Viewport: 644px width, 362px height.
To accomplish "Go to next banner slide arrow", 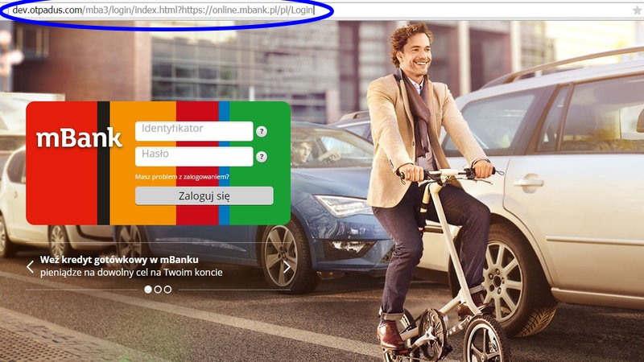I will 287,267.
